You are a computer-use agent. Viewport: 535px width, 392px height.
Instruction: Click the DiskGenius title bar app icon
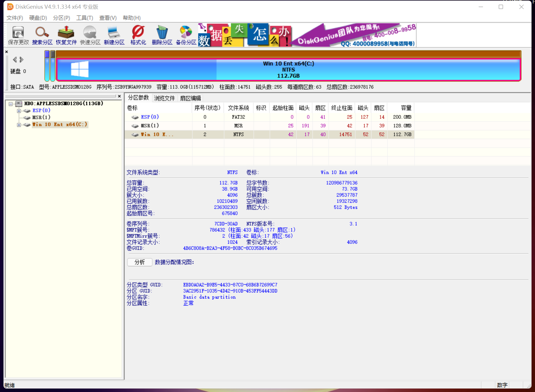coord(10,6)
